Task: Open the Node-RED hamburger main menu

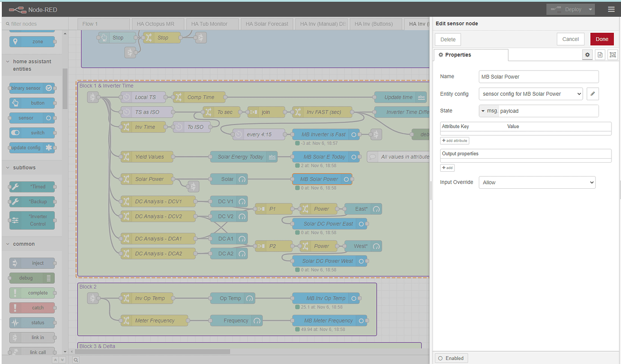Action: [611, 9]
